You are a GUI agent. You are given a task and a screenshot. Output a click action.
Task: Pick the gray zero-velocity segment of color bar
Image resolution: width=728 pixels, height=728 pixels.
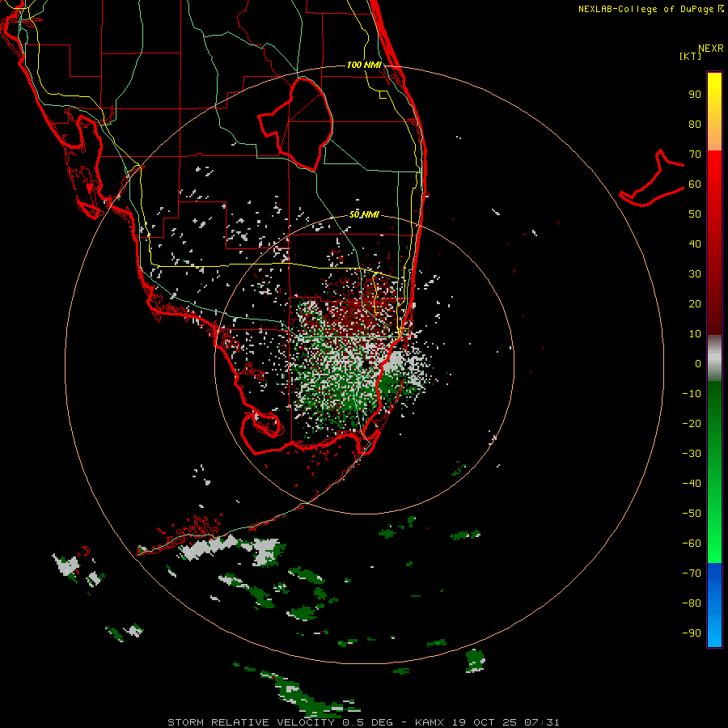(x=714, y=358)
